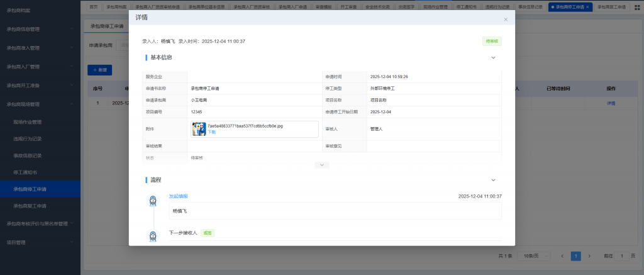Click the 发起填报 step link

click(178, 196)
